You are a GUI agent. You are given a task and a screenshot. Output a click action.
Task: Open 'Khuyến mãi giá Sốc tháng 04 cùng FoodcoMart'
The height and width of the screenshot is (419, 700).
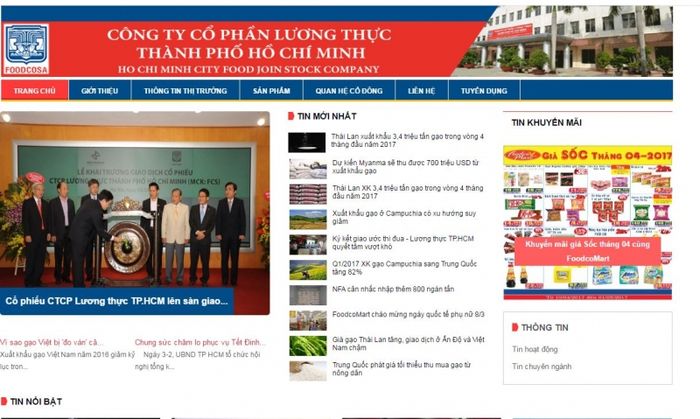(588, 251)
